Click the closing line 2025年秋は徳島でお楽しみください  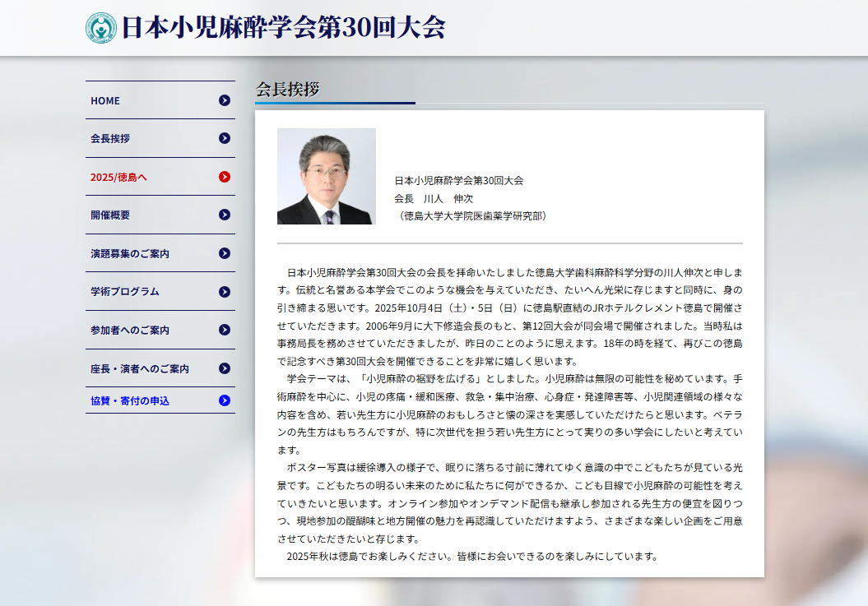click(x=473, y=556)
